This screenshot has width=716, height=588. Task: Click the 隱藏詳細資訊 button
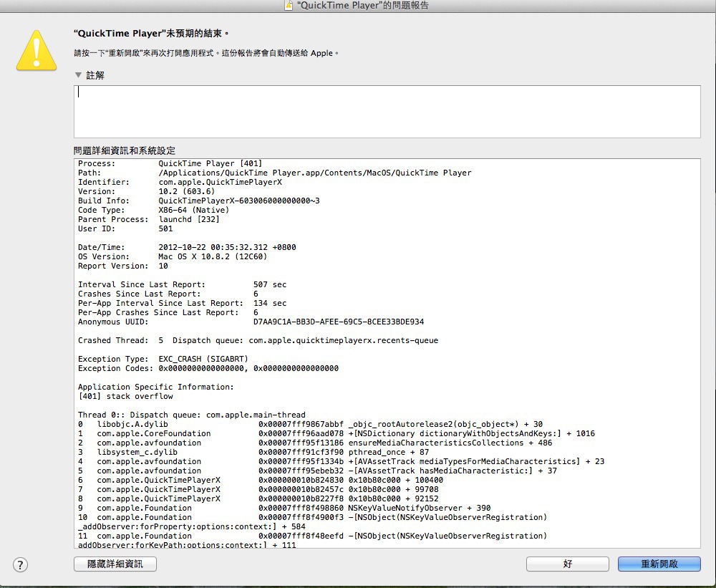[115, 564]
